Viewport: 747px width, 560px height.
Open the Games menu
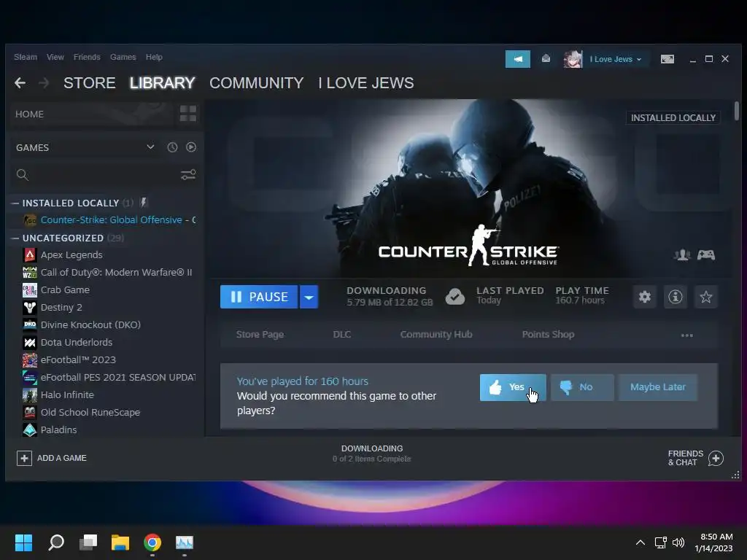point(123,57)
